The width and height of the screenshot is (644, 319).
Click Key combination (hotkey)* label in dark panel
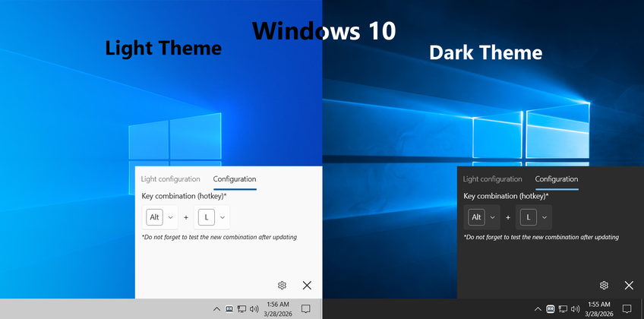point(506,196)
